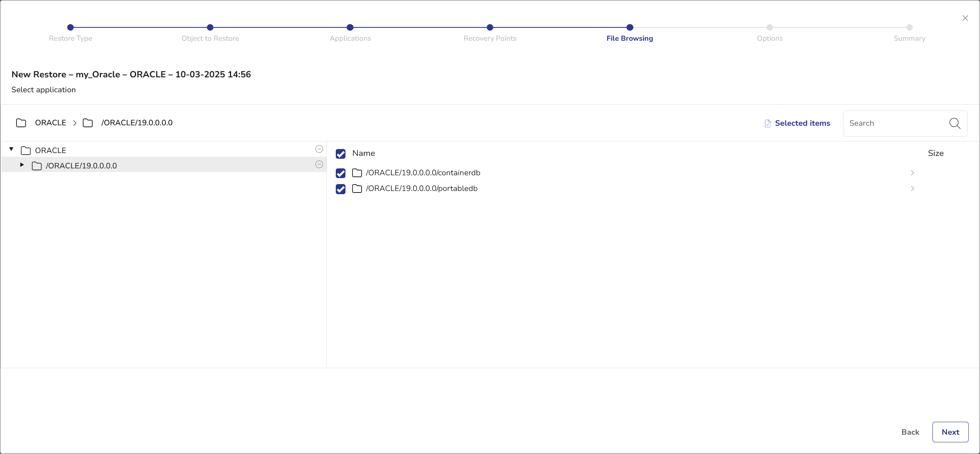
Task: Click the minus circle beside ORACLE tree node
Action: pyautogui.click(x=319, y=149)
